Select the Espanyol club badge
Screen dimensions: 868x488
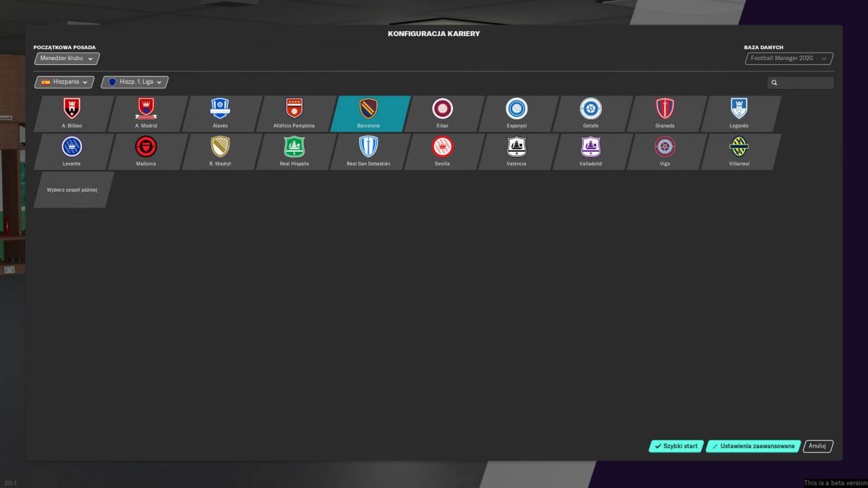pyautogui.click(x=516, y=108)
